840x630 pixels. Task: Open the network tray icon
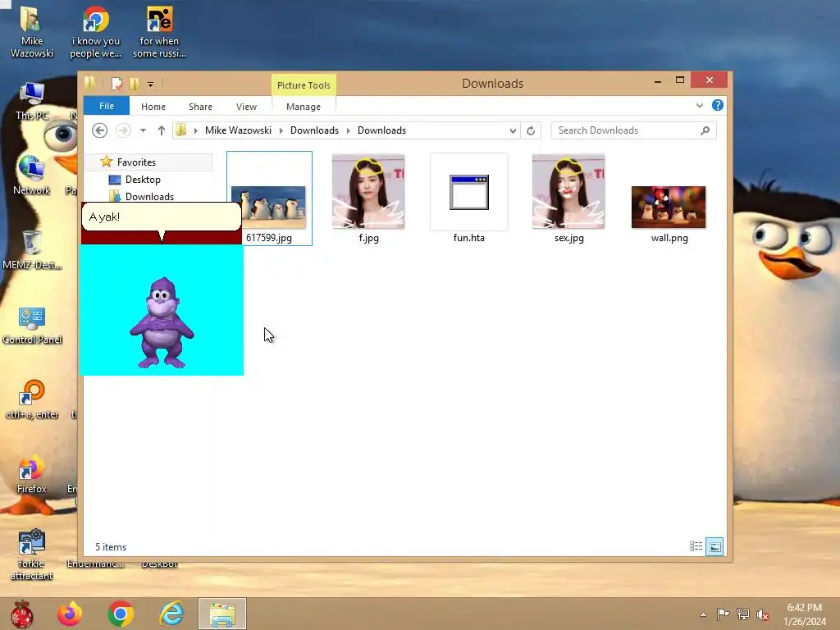click(x=743, y=614)
